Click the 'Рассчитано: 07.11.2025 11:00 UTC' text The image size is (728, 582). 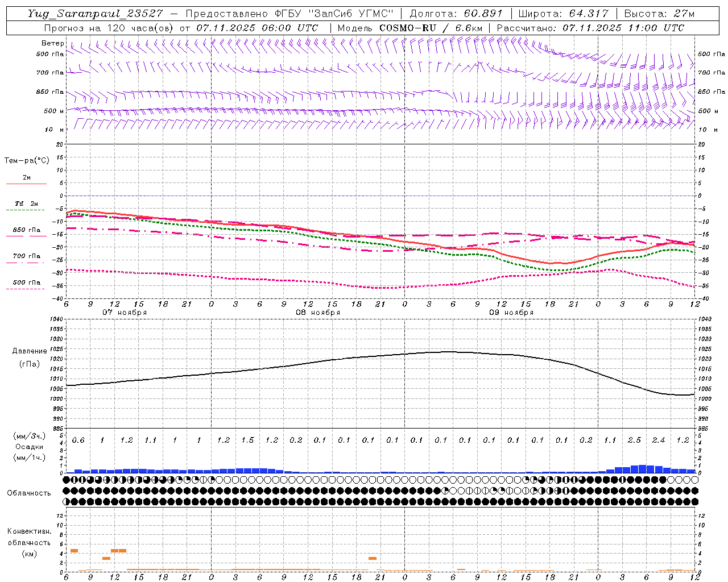click(590, 28)
